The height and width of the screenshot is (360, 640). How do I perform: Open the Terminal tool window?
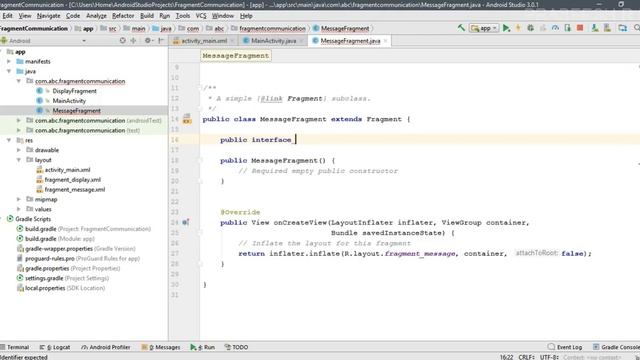pyautogui.click(x=15, y=347)
